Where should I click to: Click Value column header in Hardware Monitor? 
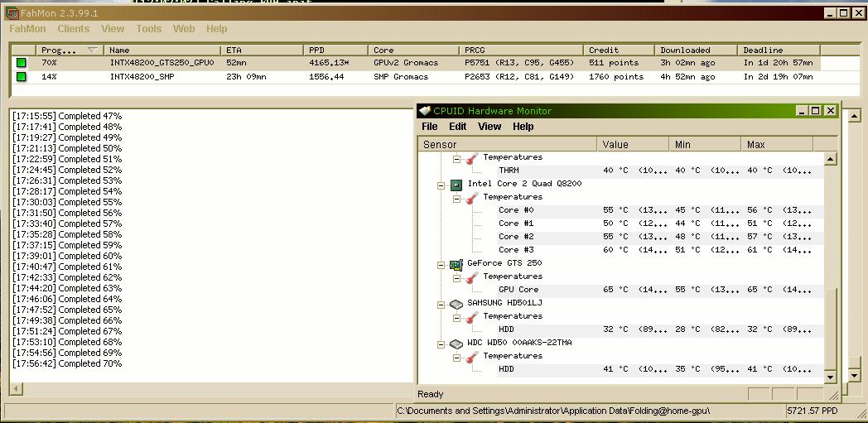pyautogui.click(x=633, y=144)
